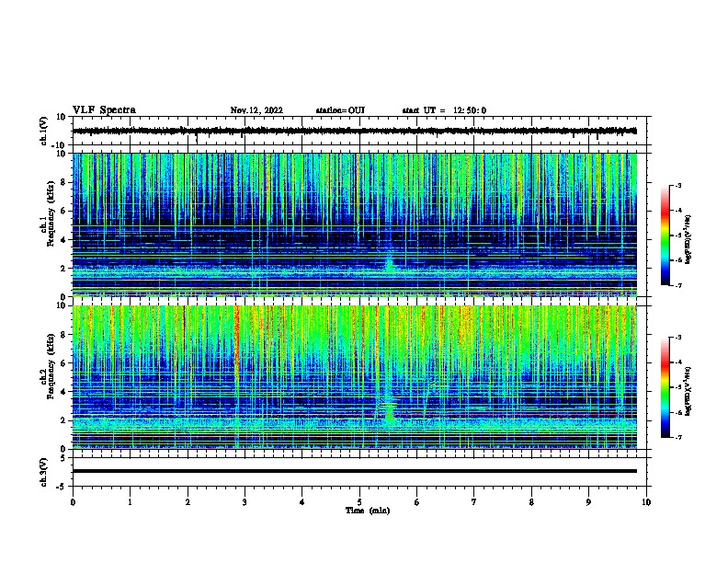728x563 pixels.
Task: Click the "-3" tick on ch.1 colorbar
Action: click(x=677, y=186)
